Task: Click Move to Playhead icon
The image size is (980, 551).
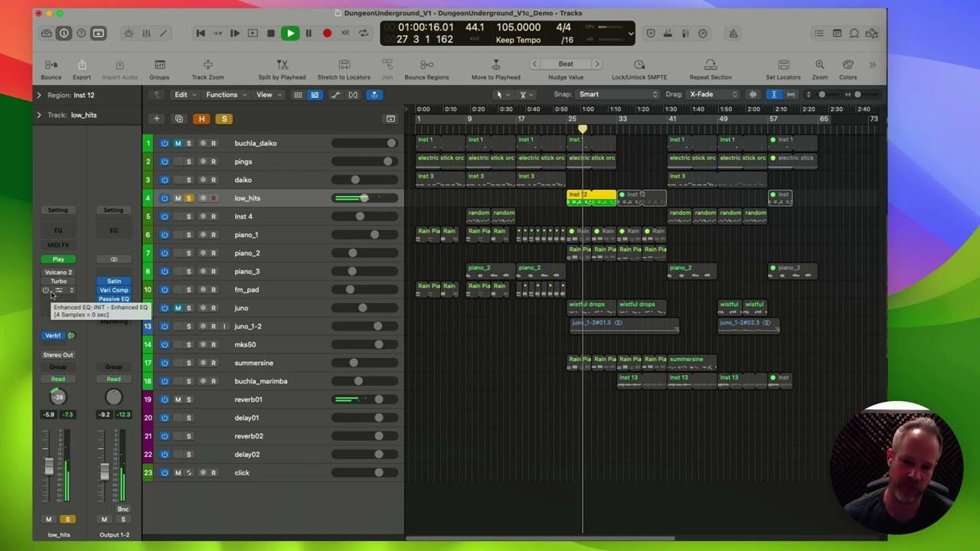Action: [x=495, y=65]
